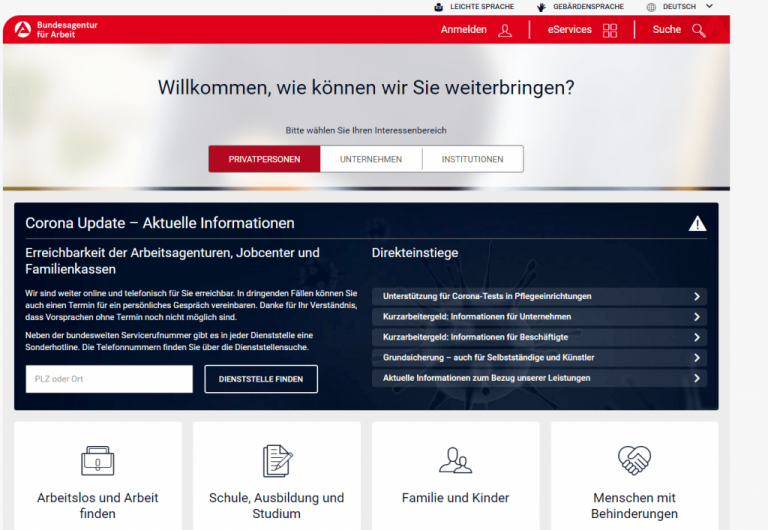Image resolution: width=768 pixels, height=530 pixels.
Task: Open Gebärdensprache link
Action: [588, 7]
